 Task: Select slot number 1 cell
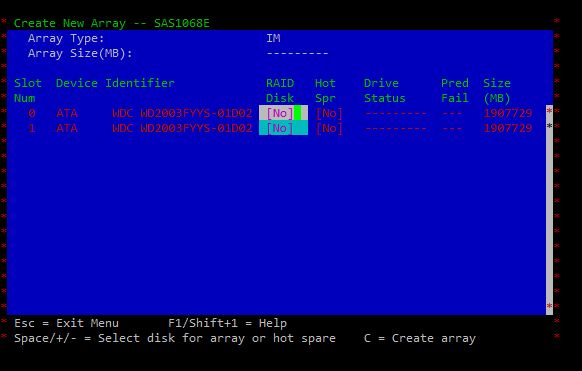pos(32,128)
